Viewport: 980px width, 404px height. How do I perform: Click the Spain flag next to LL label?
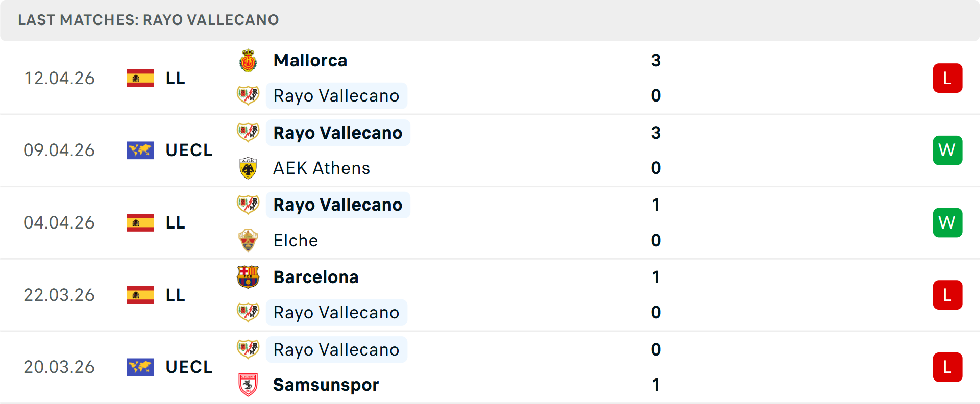click(x=140, y=78)
